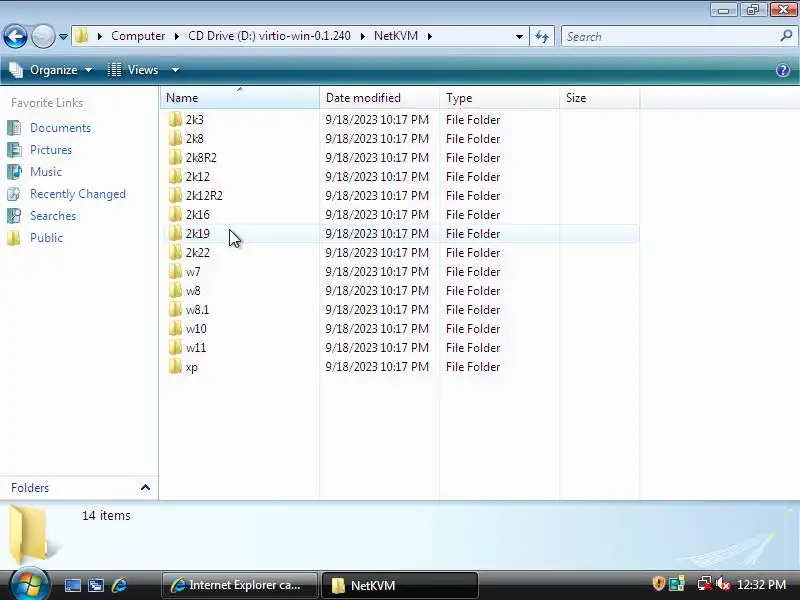
Task: Click the network disconnected tray icon
Action: 705,584
